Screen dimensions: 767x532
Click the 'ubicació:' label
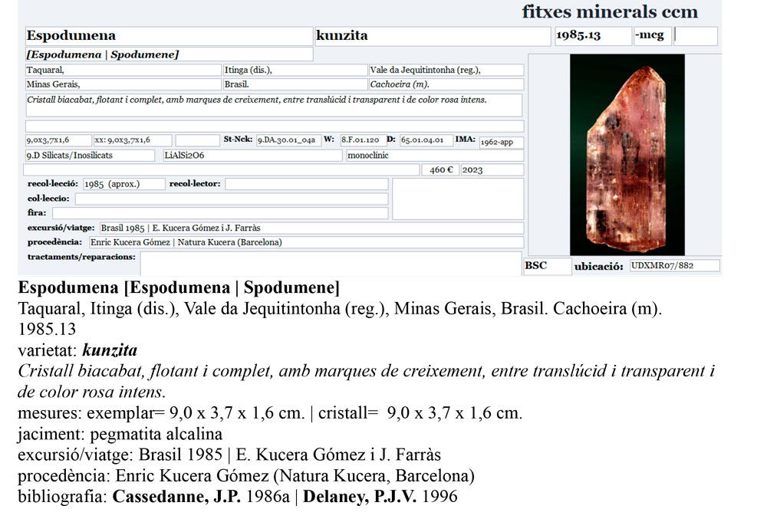tap(599, 267)
